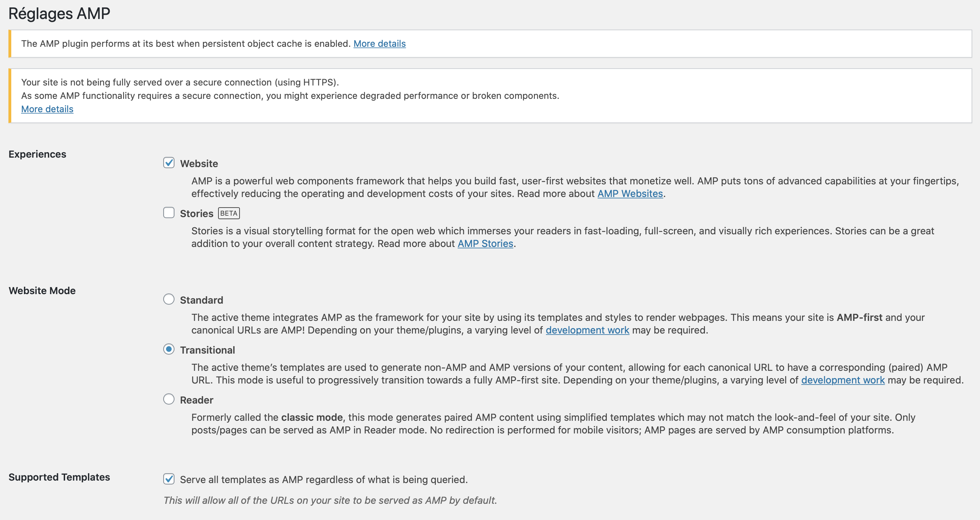Screen dimensions: 980x520
Task: Click the Website checkbox label text
Action: pyautogui.click(x=199, y=164)
